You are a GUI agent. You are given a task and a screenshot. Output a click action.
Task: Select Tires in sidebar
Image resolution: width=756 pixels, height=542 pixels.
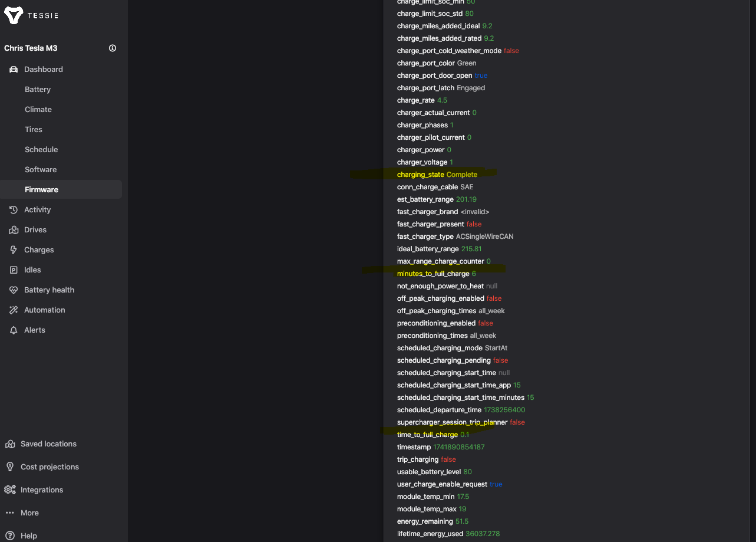click(x=34, y=130)
